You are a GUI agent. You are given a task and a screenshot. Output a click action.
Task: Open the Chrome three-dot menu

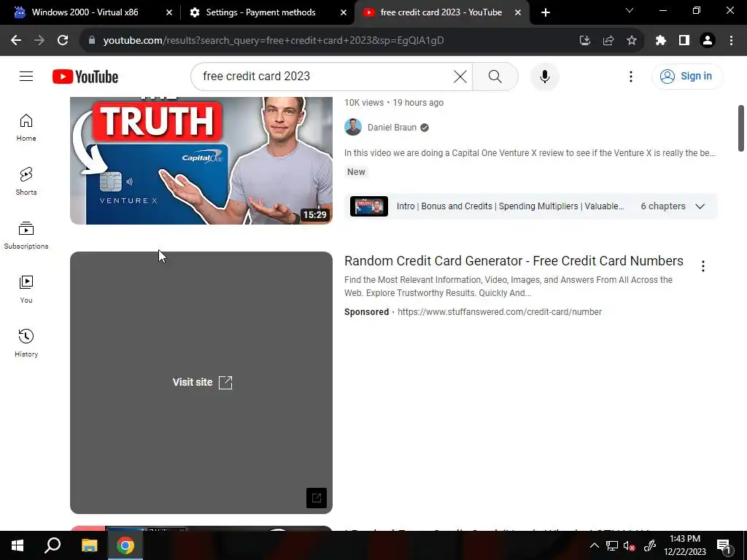[x=731, y=41]
